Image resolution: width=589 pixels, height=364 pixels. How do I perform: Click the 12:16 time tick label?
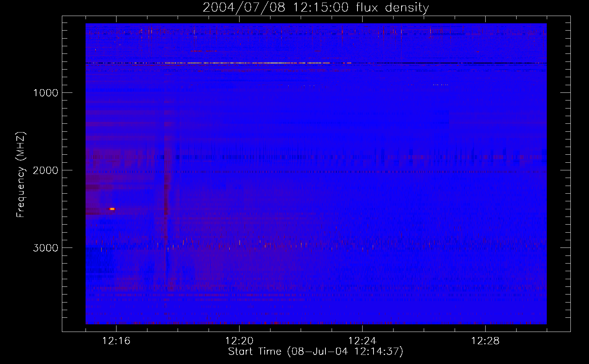116,341
